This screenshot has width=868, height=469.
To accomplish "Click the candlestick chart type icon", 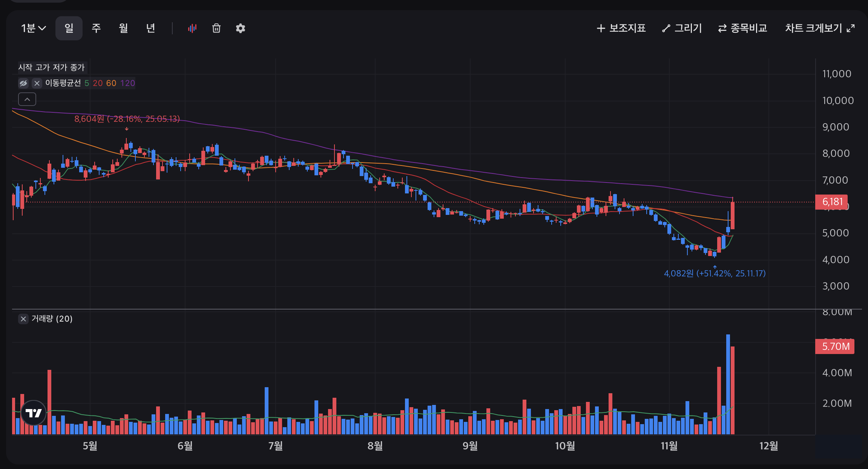I will [192, 28].
